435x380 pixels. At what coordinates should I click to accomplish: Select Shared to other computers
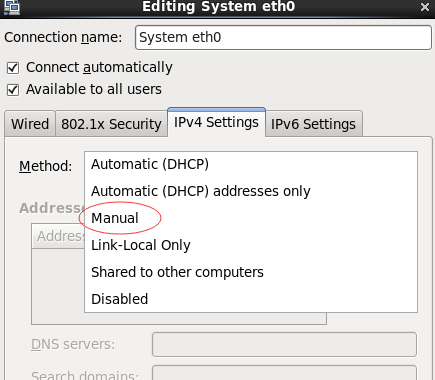point(251,272)
